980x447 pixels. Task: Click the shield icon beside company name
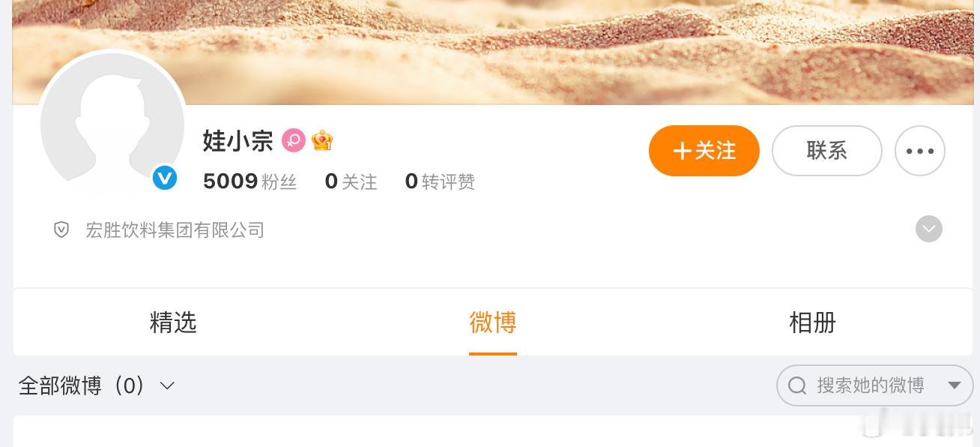click(61, 230)
